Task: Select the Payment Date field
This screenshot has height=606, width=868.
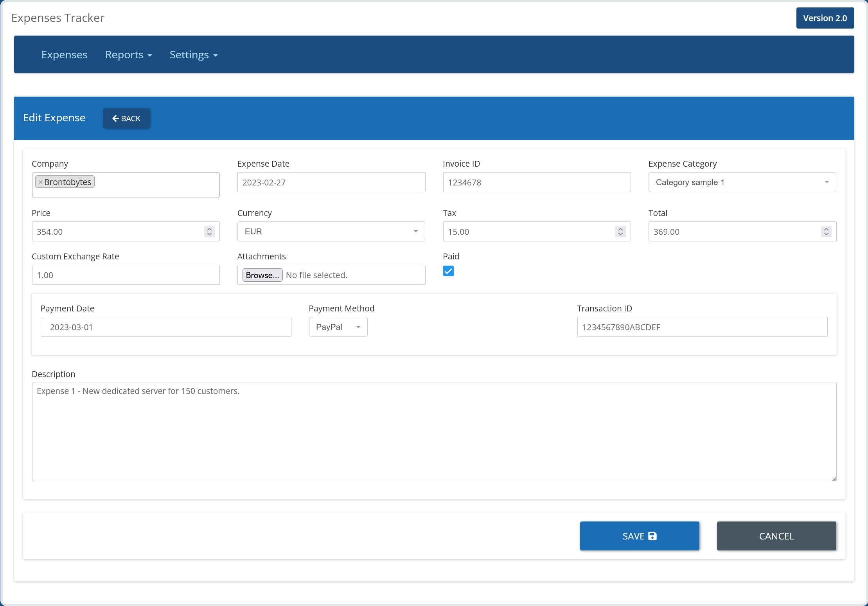Action: tap(166, 327)
